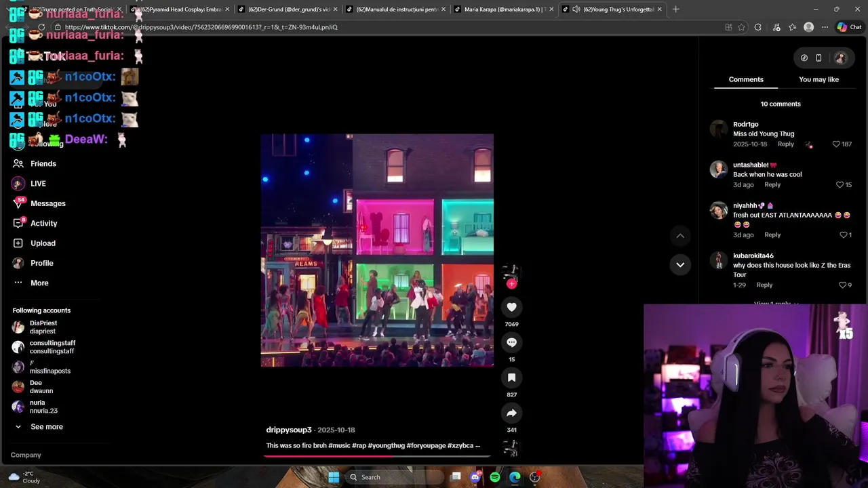This screenshot has height=488, width=868.
Task: Switch to Maria Karapa browser tab
Action: (x=504, y=9)
